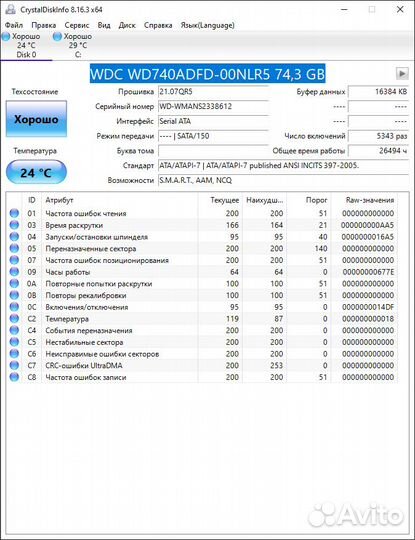Click the Serial ATA interface field
The image size is (415, 540).
(213, 121)
